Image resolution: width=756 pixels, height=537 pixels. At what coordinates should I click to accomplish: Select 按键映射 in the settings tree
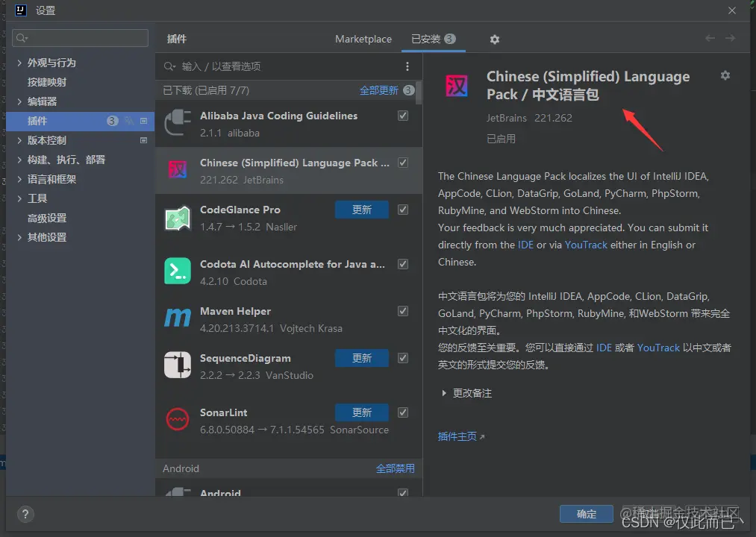coord(47,82)
